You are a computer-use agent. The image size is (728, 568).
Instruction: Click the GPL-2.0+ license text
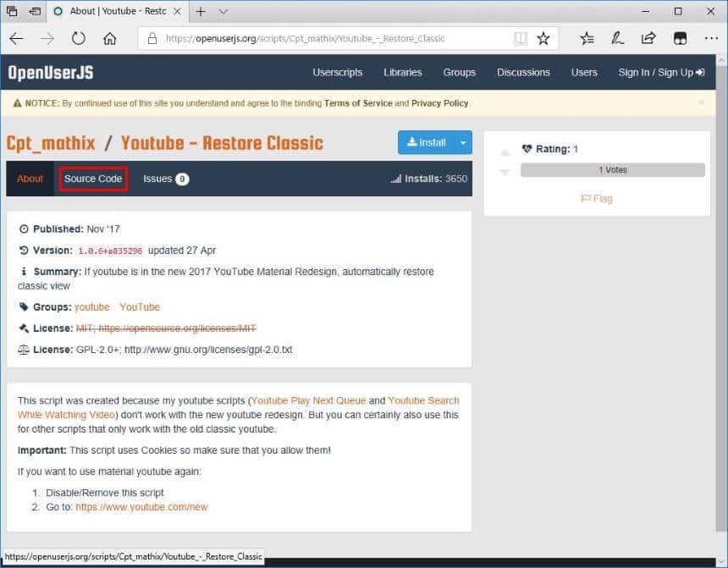[x=185, y=350]
